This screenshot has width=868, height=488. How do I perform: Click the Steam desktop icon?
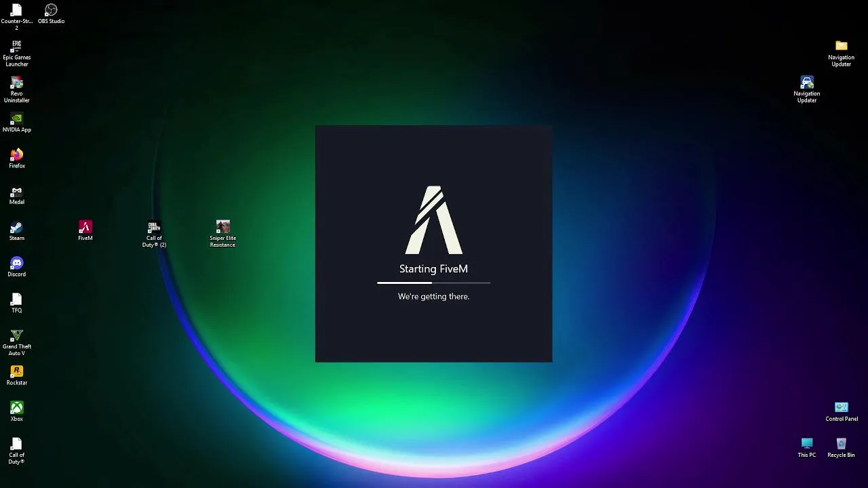[x=16, y=230]
